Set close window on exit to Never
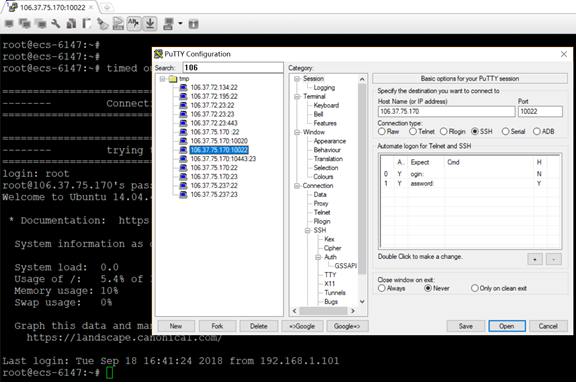Viewport: 576px width, 382px height. click(428, 288)
